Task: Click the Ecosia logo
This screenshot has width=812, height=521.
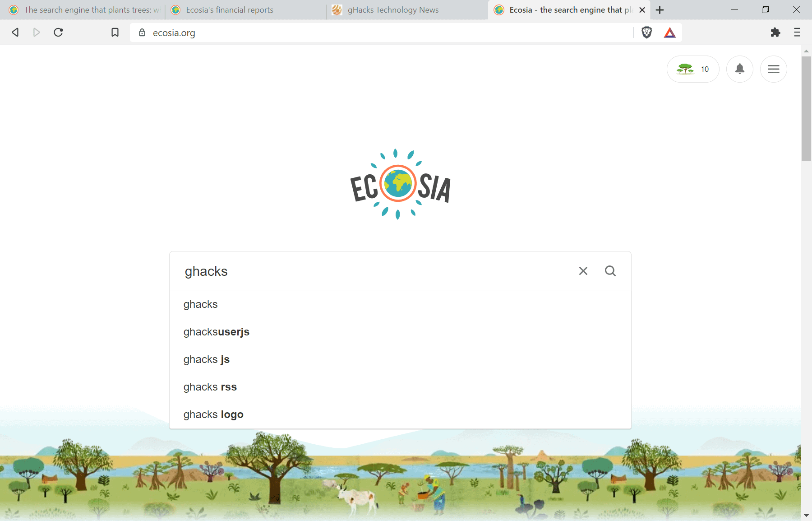Action: (x=400, y=184)
